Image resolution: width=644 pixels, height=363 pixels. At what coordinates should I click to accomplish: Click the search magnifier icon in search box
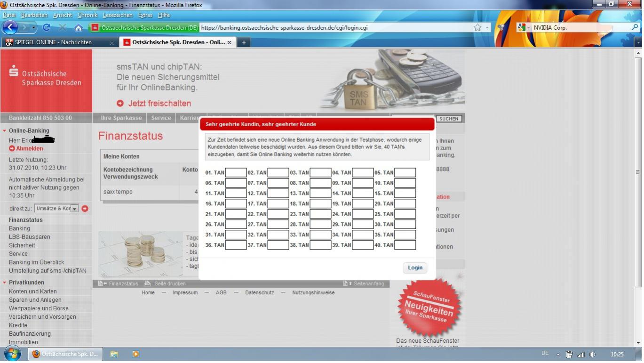click(x=635, y=27)
